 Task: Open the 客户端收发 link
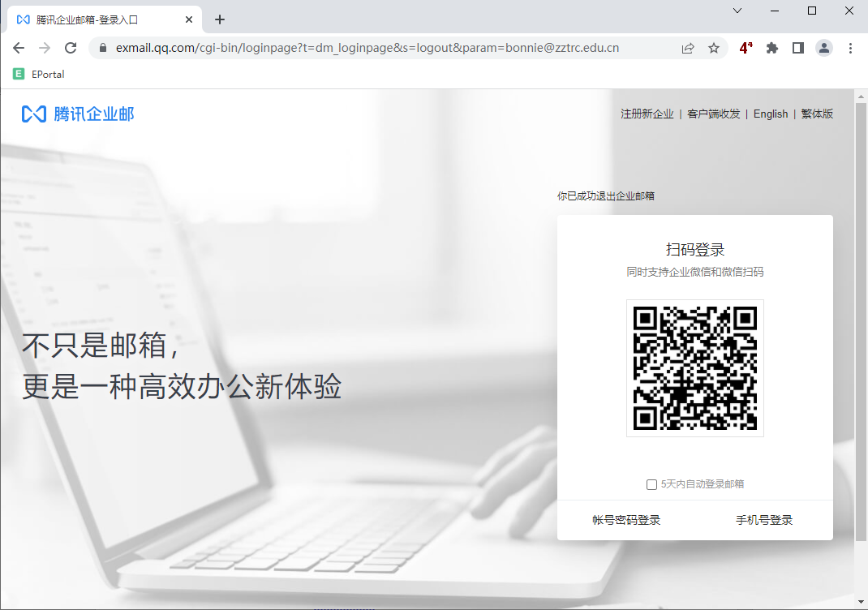714,114
